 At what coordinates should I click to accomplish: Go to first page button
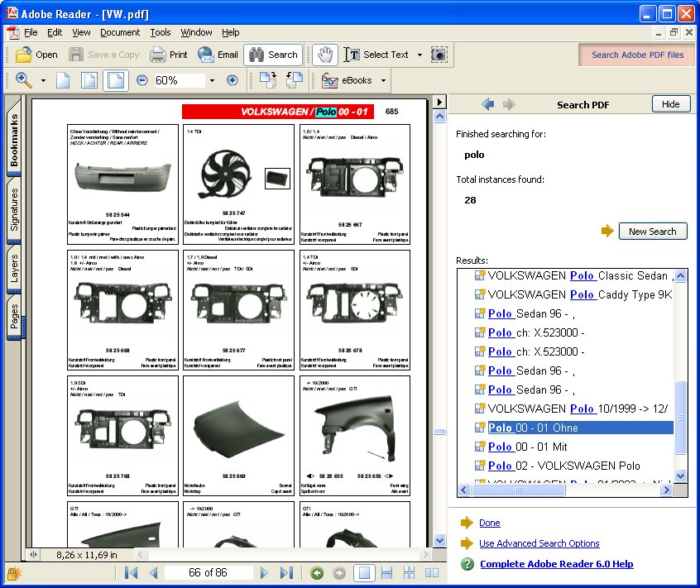tap(132, 573)
